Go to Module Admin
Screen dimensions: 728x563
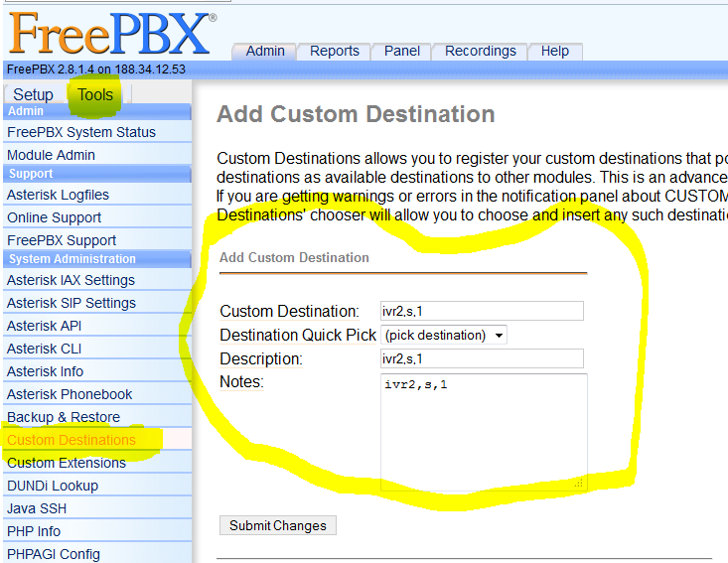(52, 155)
